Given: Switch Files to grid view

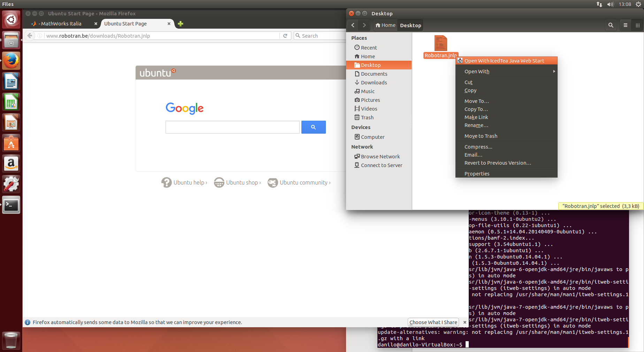Looking at the screenshot, I should pyautogui.click(x=637, y=25).
